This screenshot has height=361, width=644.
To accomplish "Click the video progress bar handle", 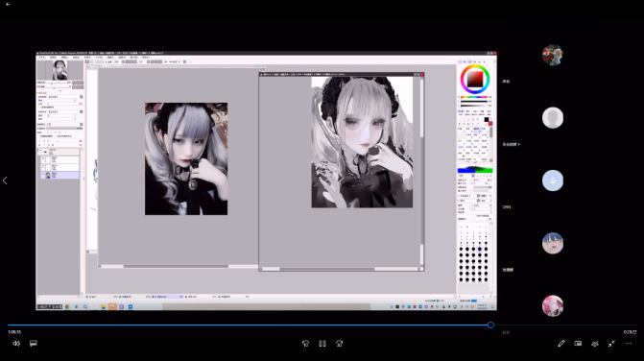I will [490, 325].
